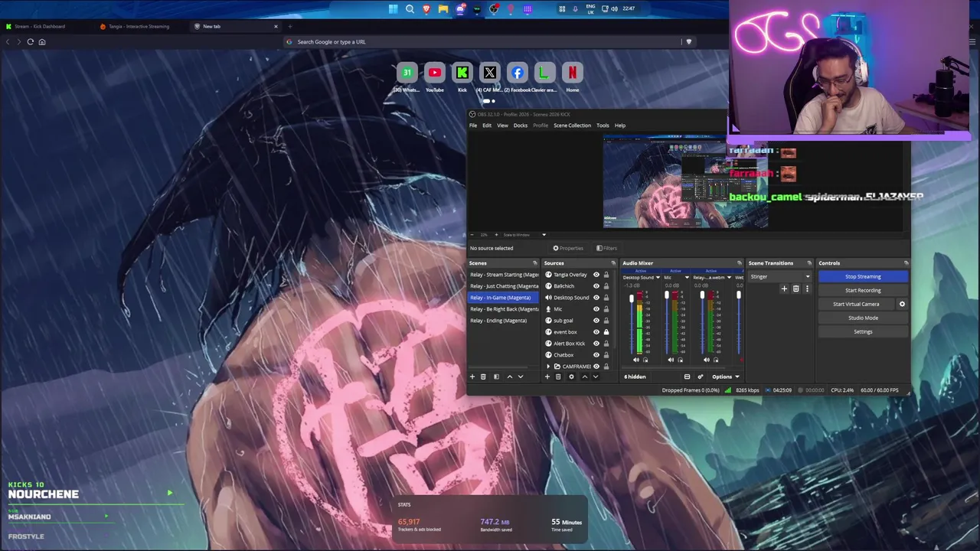980x551 pixels.
Task: Open Windows taskbar search
Action: click(410, 8)
